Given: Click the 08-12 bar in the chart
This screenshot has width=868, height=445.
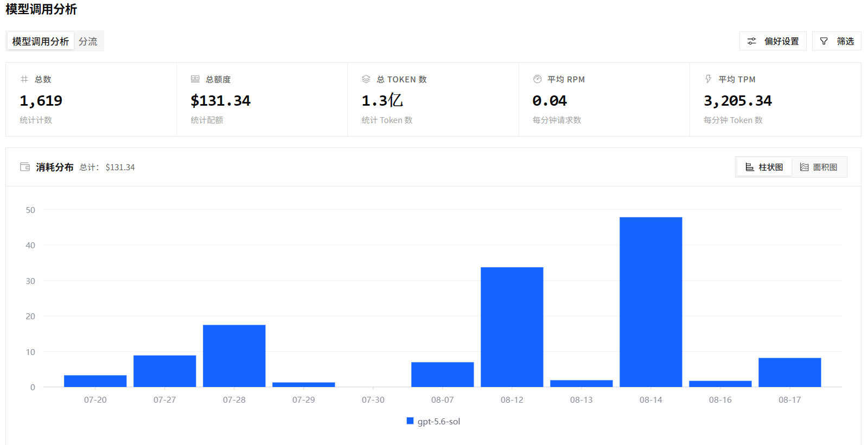Looking at the screenshot, I should (x=512, y=327).
